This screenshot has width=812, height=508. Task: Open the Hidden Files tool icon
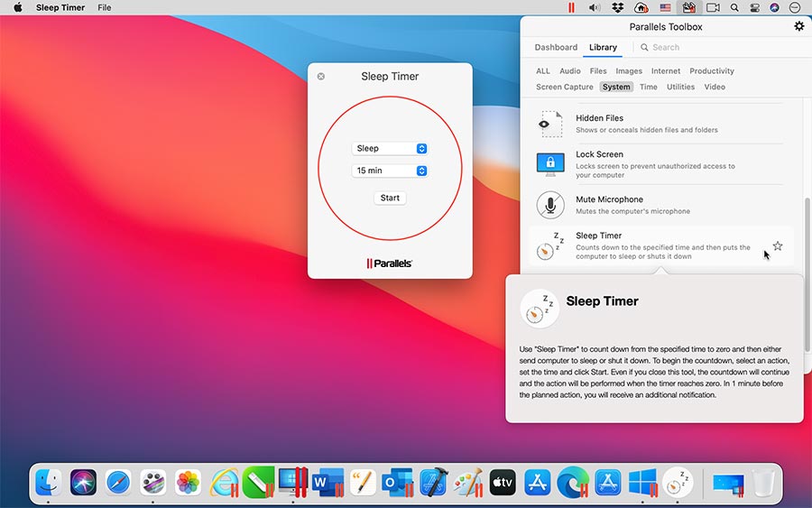(550, 124)
